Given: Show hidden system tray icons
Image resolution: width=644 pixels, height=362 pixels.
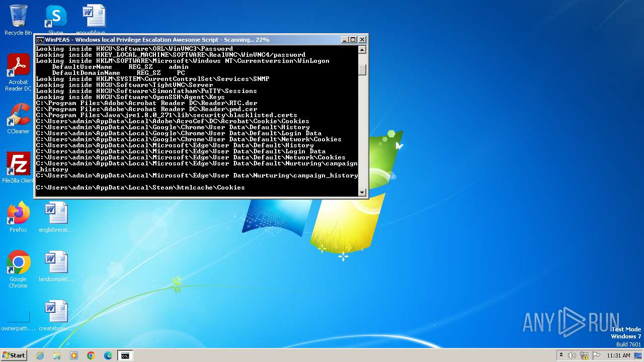Looking at the screenshot, I should [561, 355].
